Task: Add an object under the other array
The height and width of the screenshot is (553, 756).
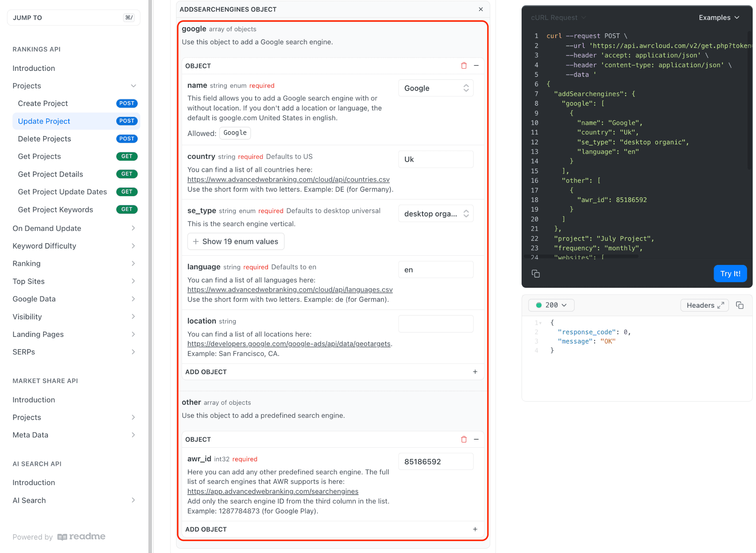Action: [x=333, y=529]
